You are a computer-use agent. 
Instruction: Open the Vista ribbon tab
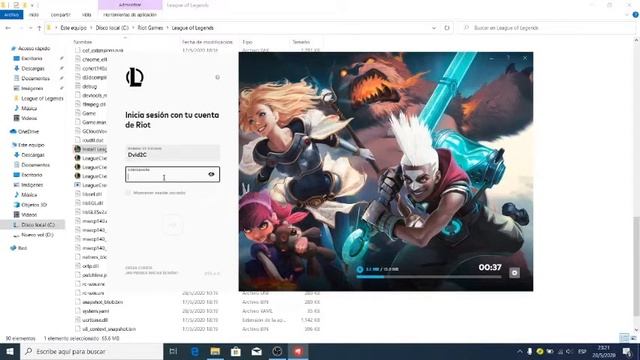(87, 15)
